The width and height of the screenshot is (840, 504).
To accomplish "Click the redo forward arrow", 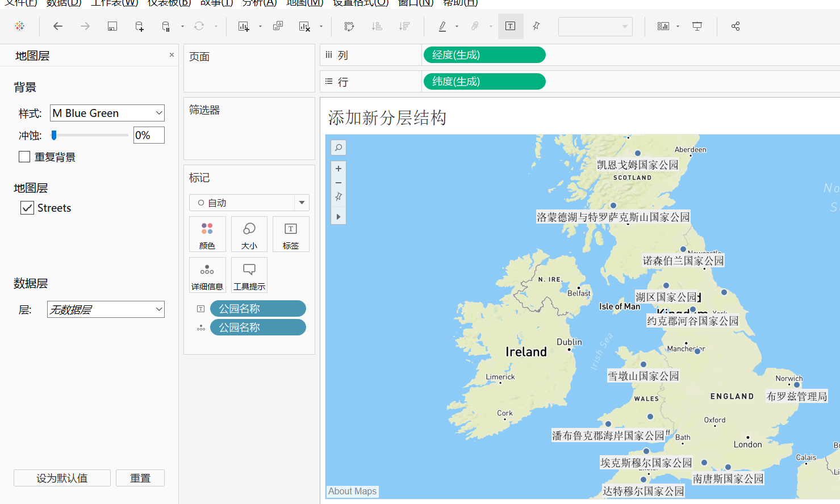I will [85, 26].
